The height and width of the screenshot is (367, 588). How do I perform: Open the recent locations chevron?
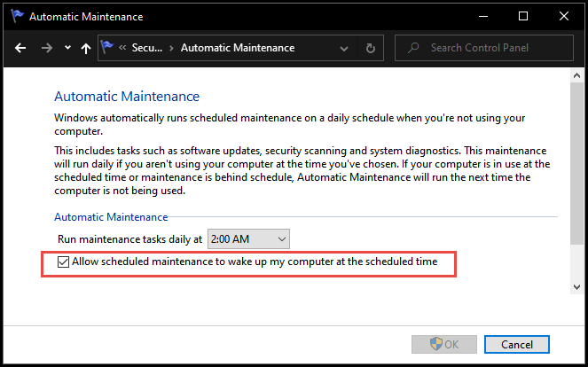(x=67, y=48)
